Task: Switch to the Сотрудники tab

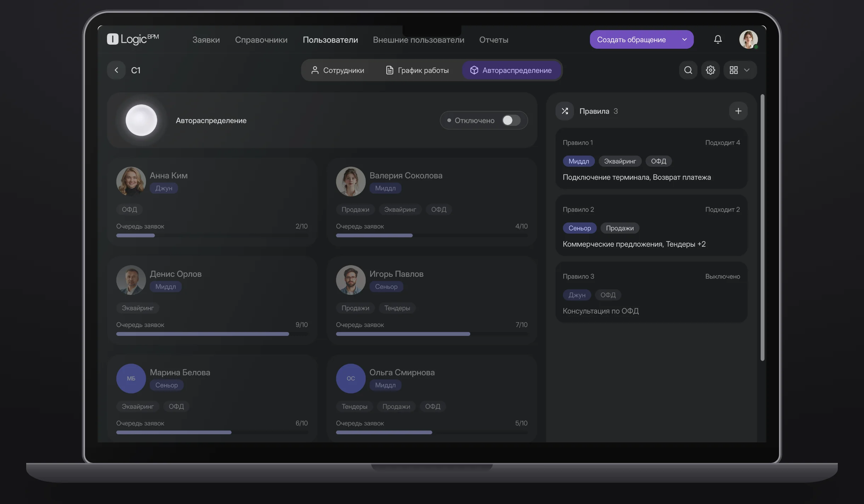Action: 337,70
